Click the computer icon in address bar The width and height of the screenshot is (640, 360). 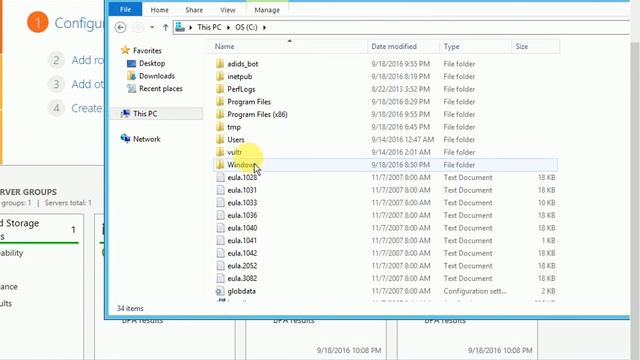180,27
